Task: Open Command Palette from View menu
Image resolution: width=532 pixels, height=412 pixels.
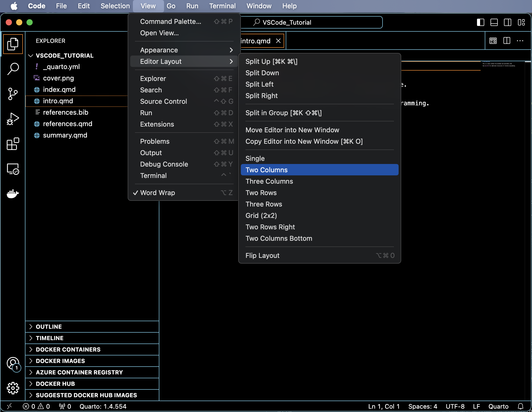Action: click(184, 22)
